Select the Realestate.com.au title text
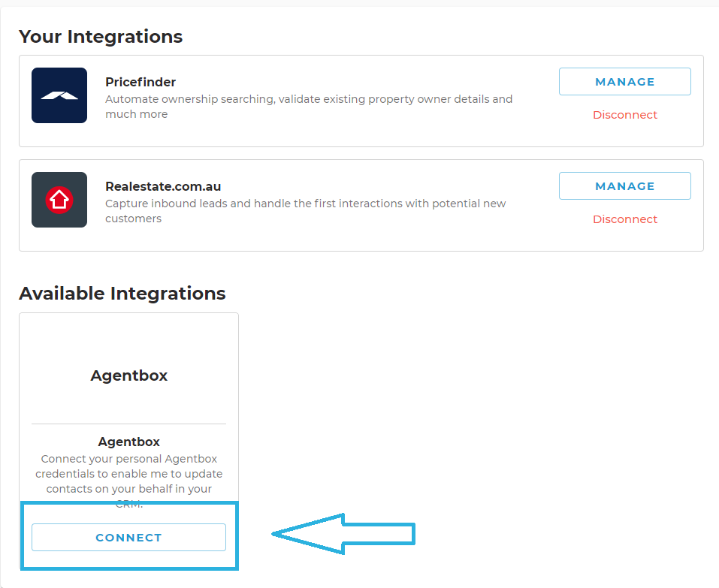Image resolution: width=719 pixels, height=588 pixels. [163, 186]
